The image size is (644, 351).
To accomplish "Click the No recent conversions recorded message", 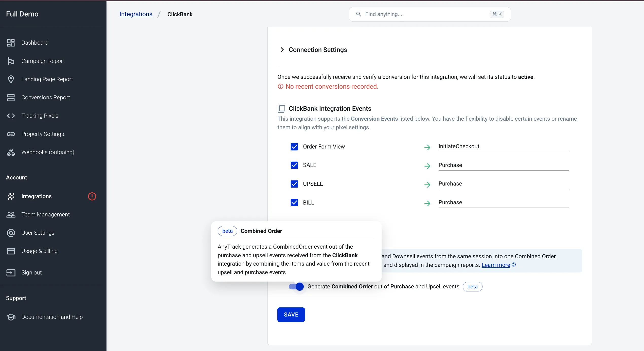I will [x=332, y=86].
